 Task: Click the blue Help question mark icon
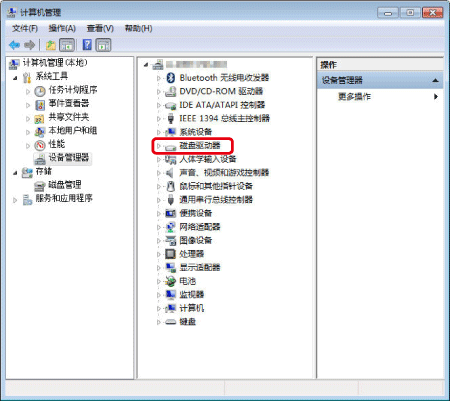(x=87, y=45)
